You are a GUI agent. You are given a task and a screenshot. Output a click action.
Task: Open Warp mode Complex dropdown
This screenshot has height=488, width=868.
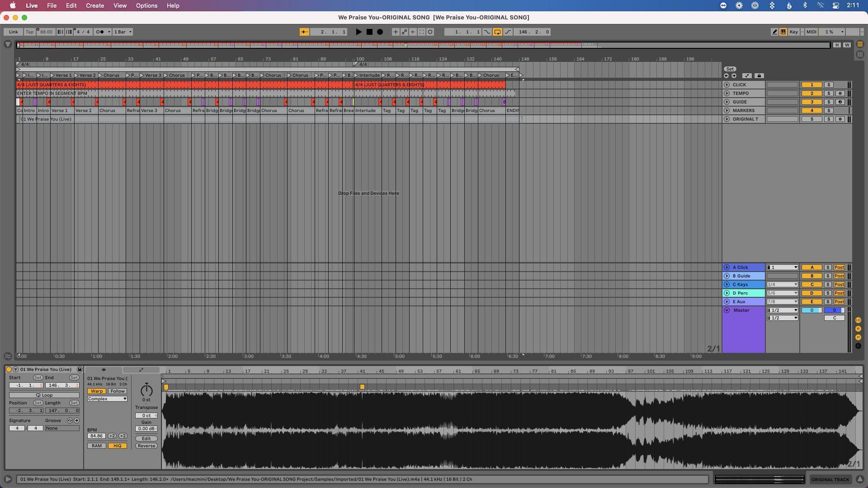pyautogui.click(x=107, y=399)
